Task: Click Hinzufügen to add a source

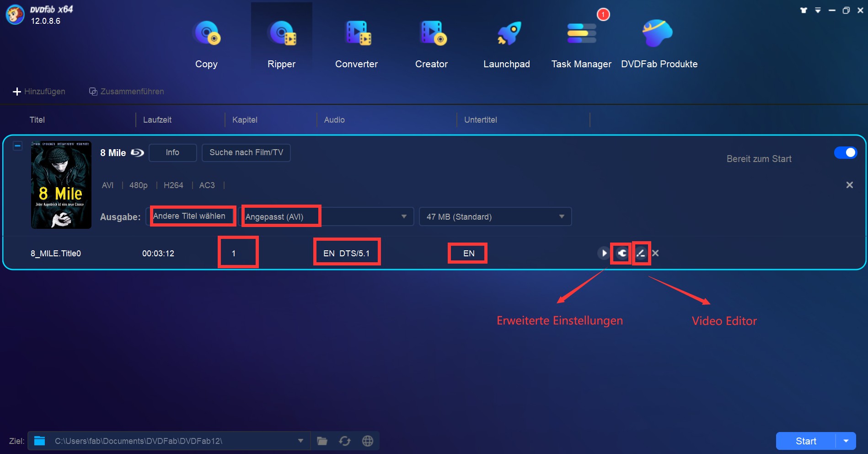Action: click(x=39, y=92)
